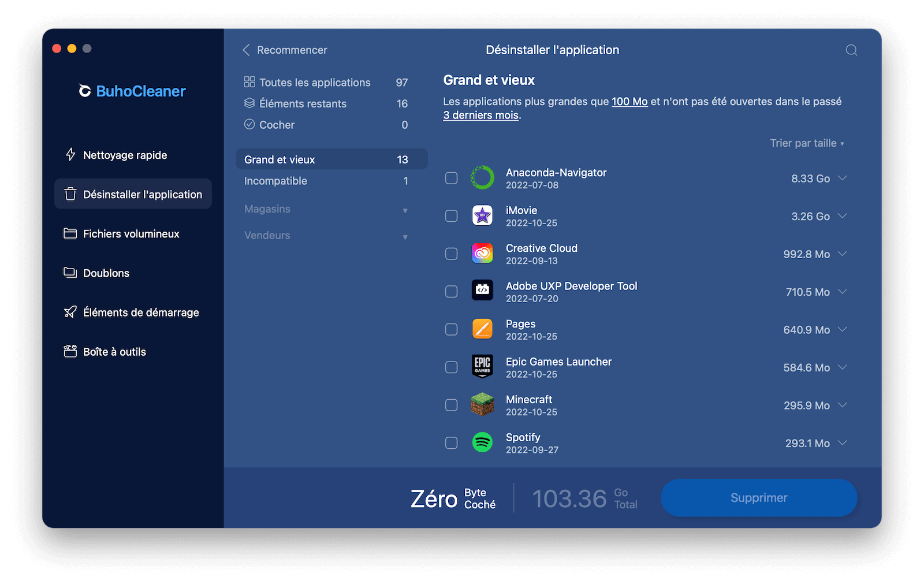The width and height of the screenshot is (924, 584).
Task: Click the grid icon beside Toutes les applications
Action: [249, 82]
